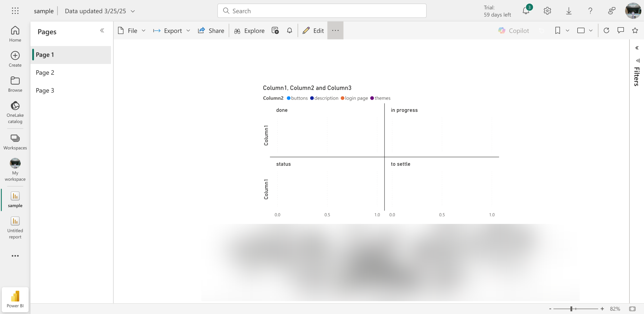Click the zoom slider handle
The height and width of the screenshot is (314, 644).
coord(571,309)
